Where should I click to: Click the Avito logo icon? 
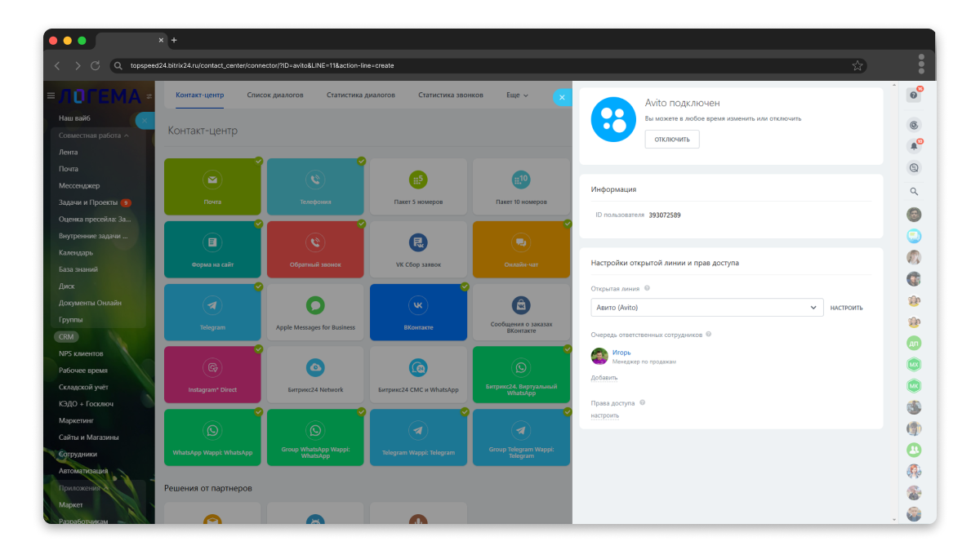613,119
